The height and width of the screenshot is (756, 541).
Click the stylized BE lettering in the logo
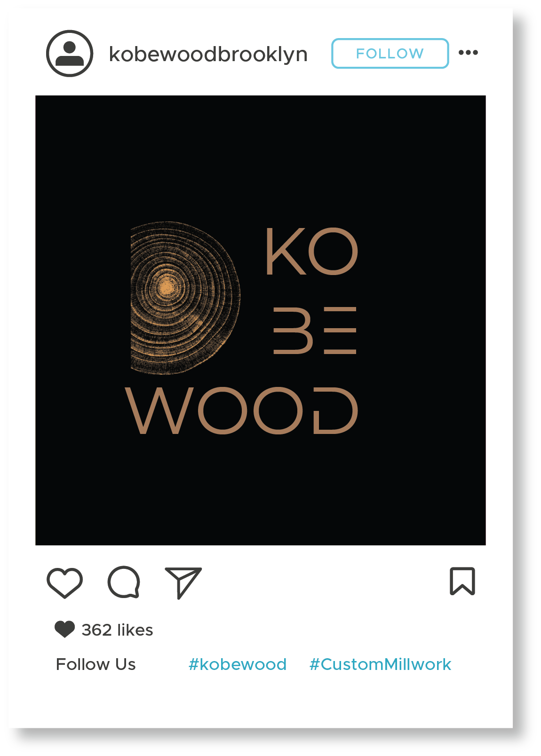315,331
